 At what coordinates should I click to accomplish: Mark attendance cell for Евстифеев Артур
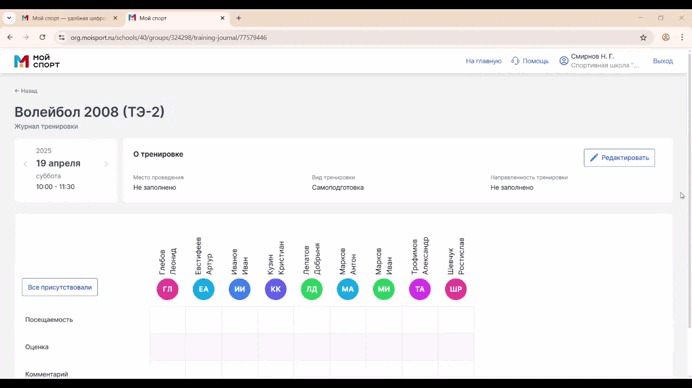203,320
